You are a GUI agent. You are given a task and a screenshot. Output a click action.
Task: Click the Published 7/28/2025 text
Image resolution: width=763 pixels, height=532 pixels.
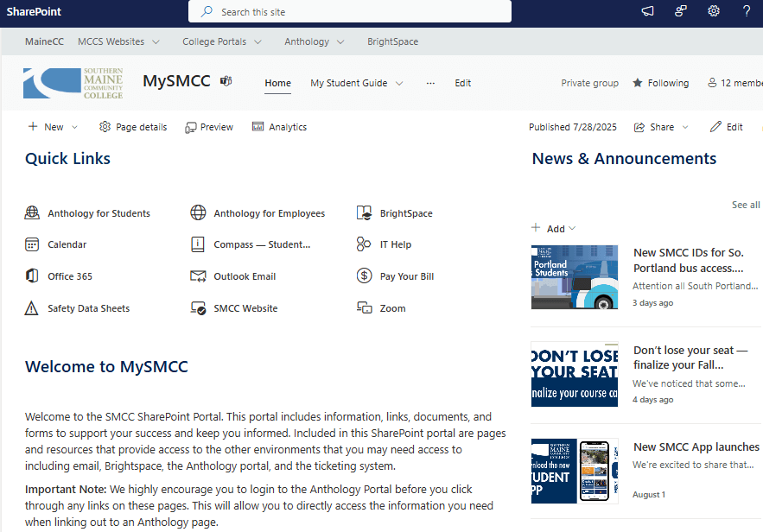pyautogui.click(x=573, y=128)
